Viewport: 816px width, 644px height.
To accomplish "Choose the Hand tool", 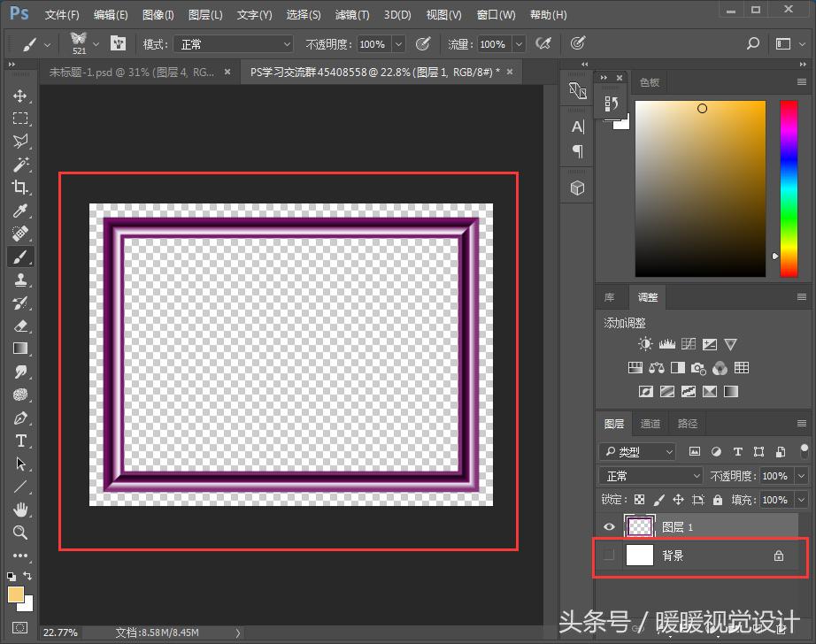I will click(x=19, y=510).
